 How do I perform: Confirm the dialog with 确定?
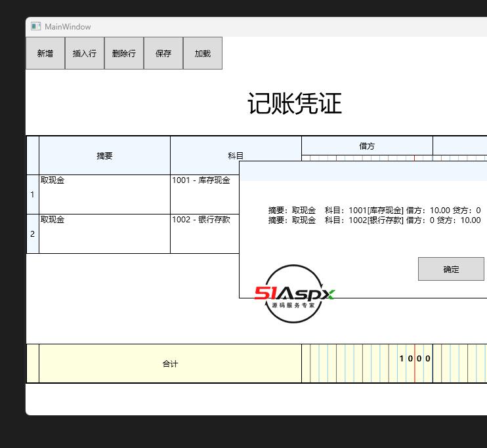point(451,269)
